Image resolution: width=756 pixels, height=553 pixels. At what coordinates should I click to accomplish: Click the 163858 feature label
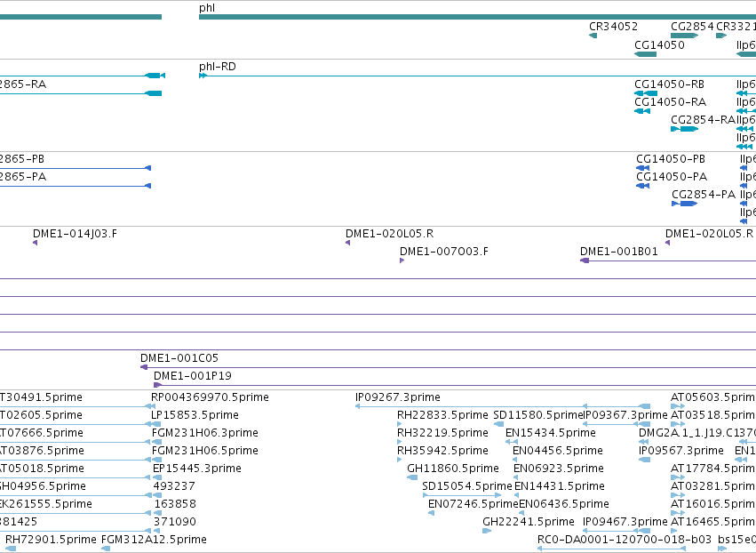(175, 504)
